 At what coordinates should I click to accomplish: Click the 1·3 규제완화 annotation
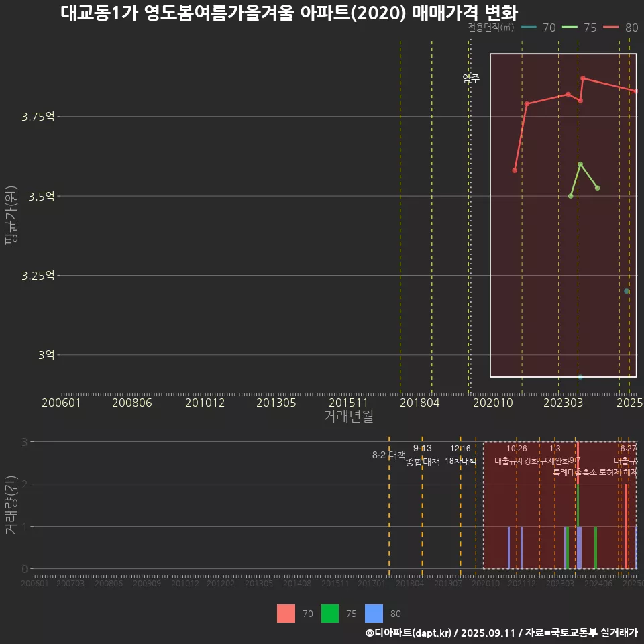click(x=555, y=455)
